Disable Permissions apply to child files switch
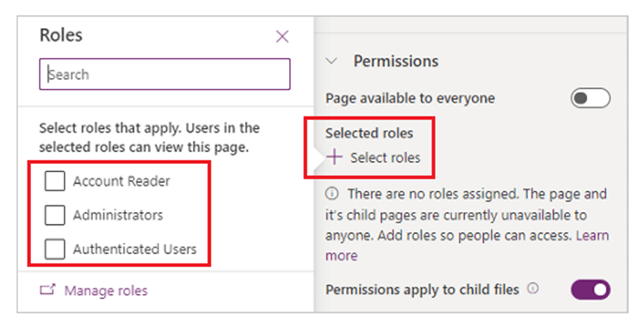 click(590, 289)
